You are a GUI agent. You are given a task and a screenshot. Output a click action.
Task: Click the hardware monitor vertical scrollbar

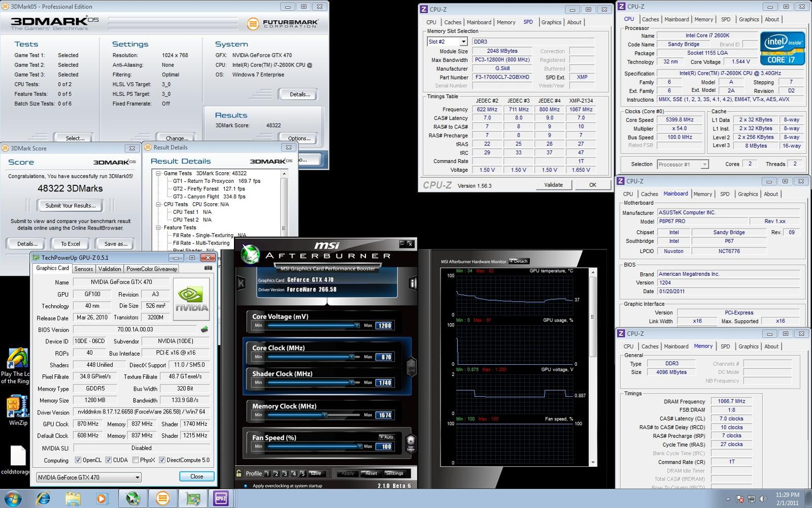click(x=593, y=367)
